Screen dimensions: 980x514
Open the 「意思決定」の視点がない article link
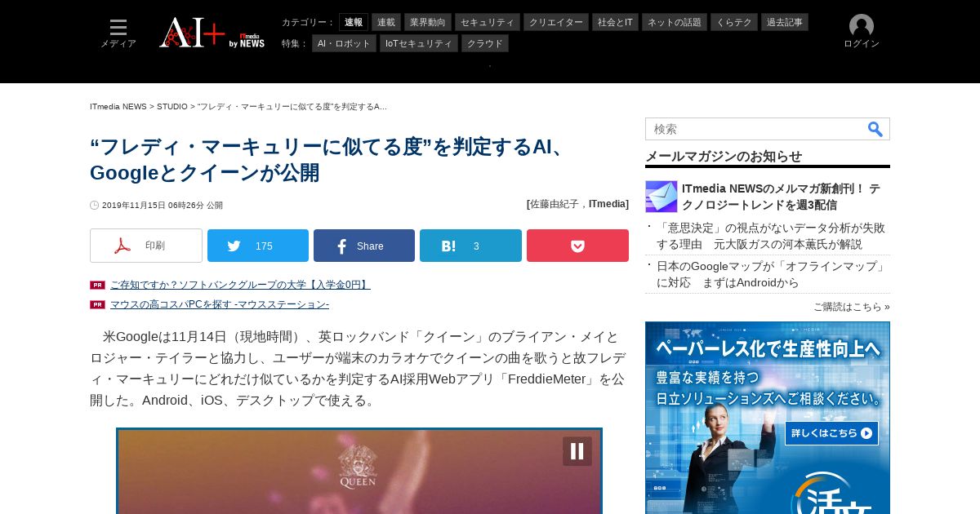click(771, 236)
